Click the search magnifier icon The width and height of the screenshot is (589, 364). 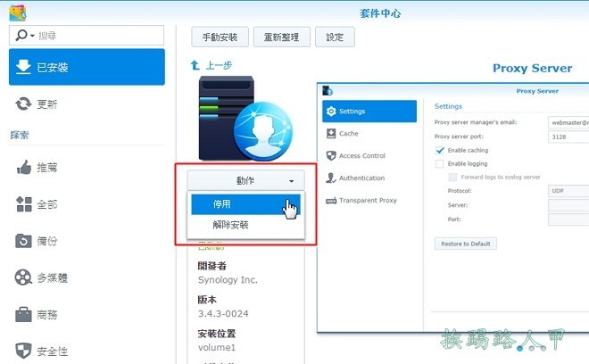[21, 36]
